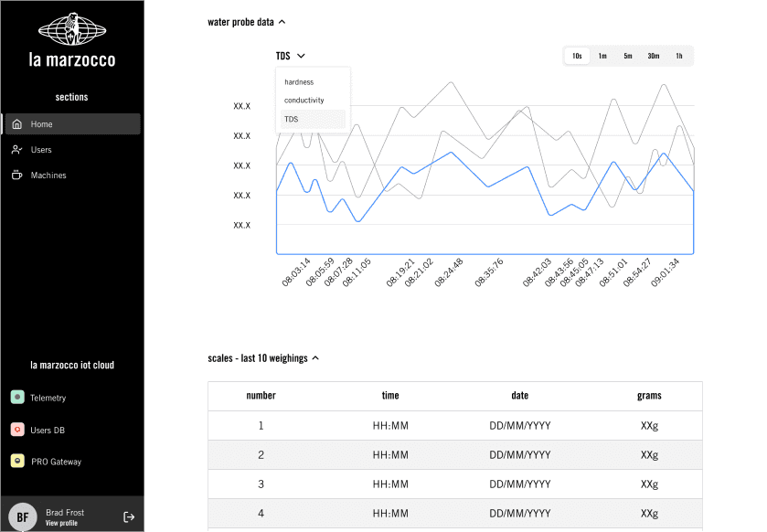This screenshot has height=532, width=767.
Task: Toggle the TDS metric dropdown
Action: click(x=291, y=56)
